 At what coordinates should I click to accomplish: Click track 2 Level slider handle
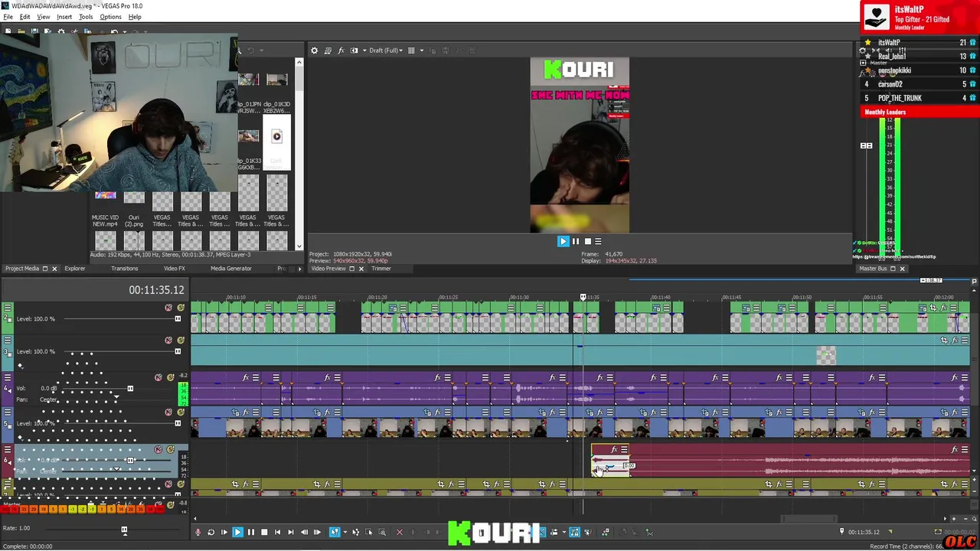click(178, 319)
